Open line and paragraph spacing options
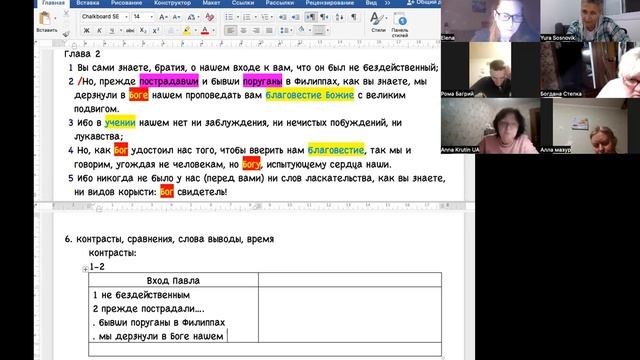640x360 pixels. [284, 31]
